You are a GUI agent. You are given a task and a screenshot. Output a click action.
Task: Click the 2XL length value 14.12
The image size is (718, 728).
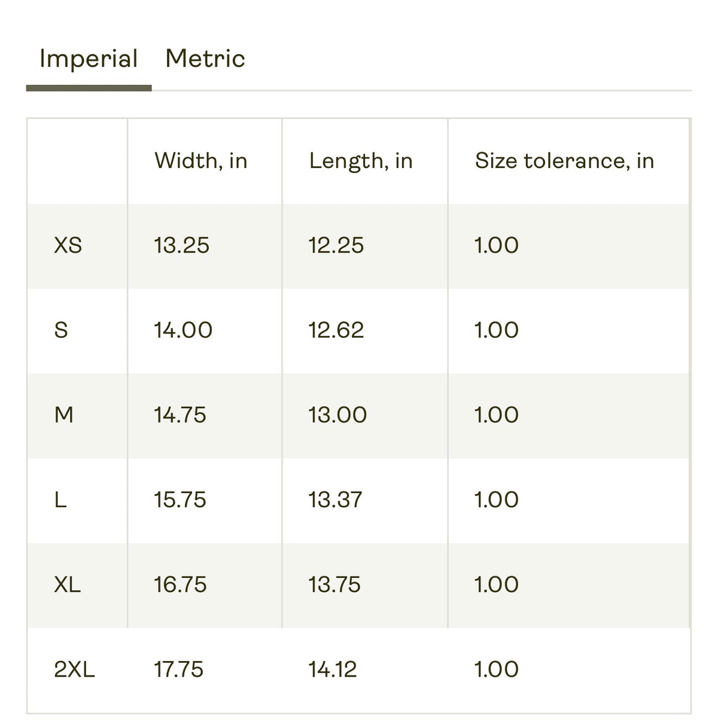(x=333, y=669)
